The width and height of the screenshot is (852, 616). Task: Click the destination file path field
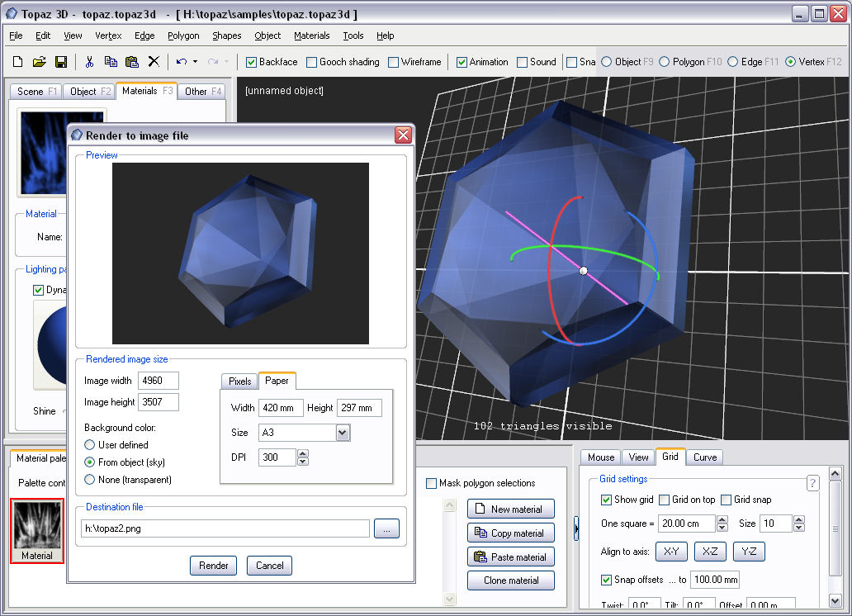pyautogui.click(x=225, y=528)
